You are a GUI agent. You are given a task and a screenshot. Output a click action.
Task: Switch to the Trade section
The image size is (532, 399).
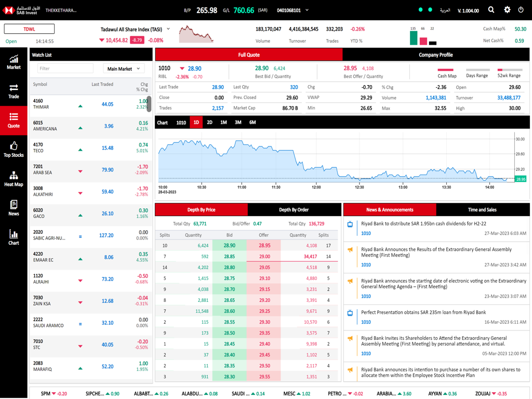pos(14,91)
